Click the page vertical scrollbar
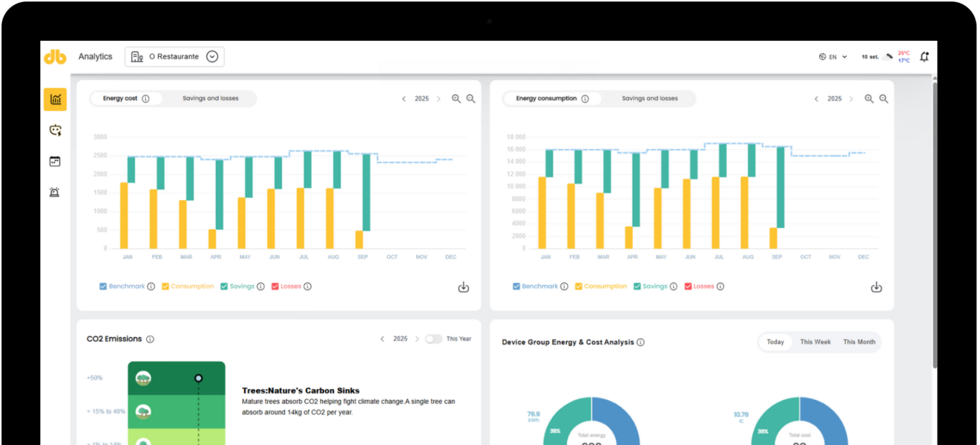 [934, 227]
